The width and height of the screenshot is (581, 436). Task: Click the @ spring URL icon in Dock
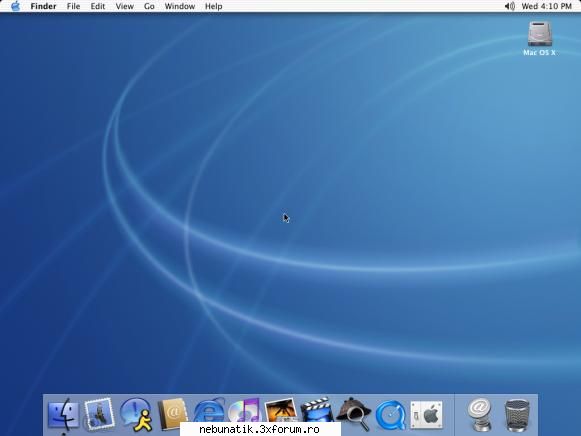480,415
